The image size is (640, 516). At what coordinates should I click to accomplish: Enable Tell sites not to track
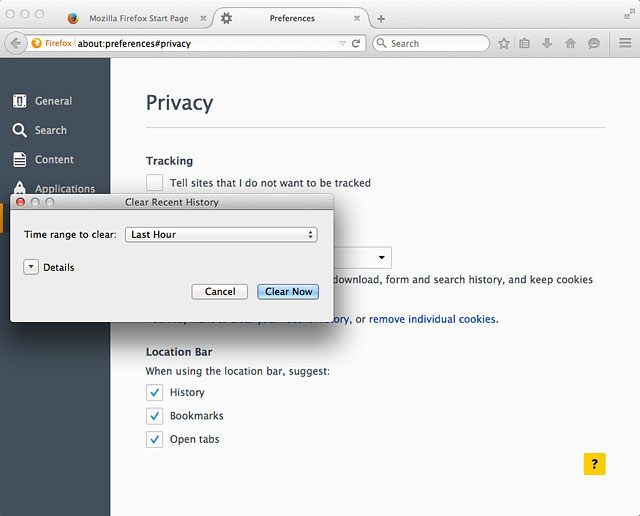pyautogui.click(x=154, y=182)
